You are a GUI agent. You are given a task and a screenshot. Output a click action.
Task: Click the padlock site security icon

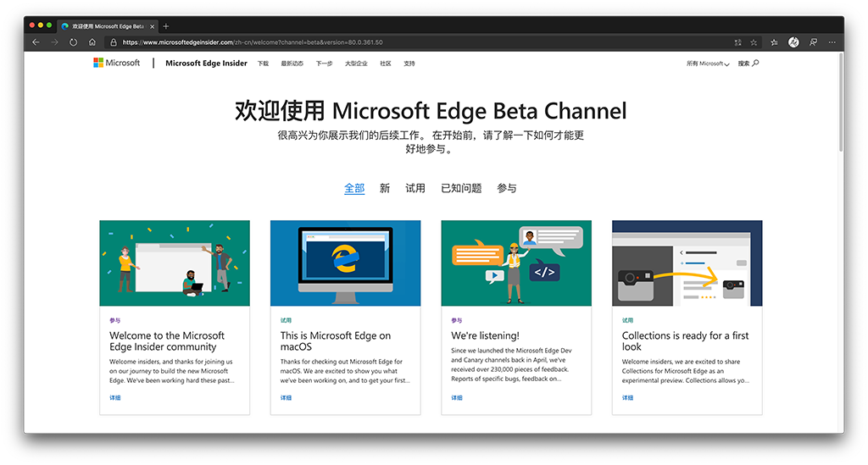[x=114, y=42]
